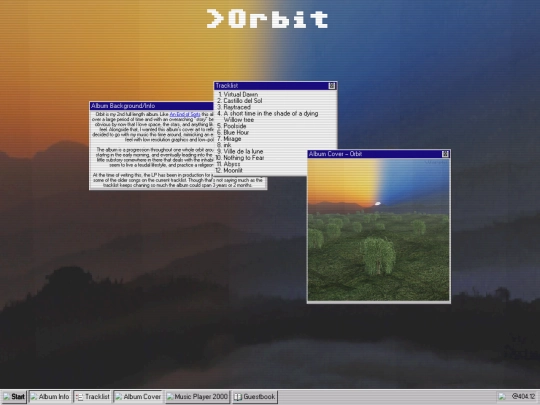Click the system tray icon beside the clock
Screen dimensions: 540x405
(x=502, y=397)
